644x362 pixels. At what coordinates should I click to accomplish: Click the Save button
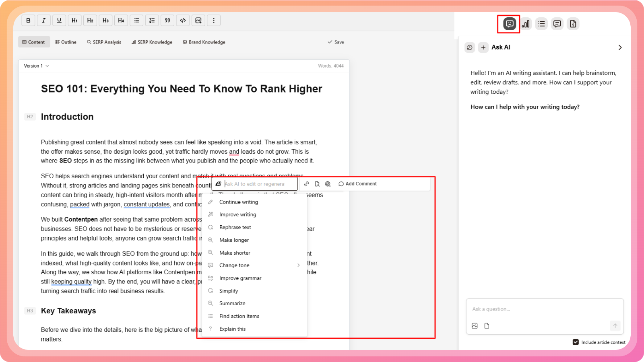point(336,42)
